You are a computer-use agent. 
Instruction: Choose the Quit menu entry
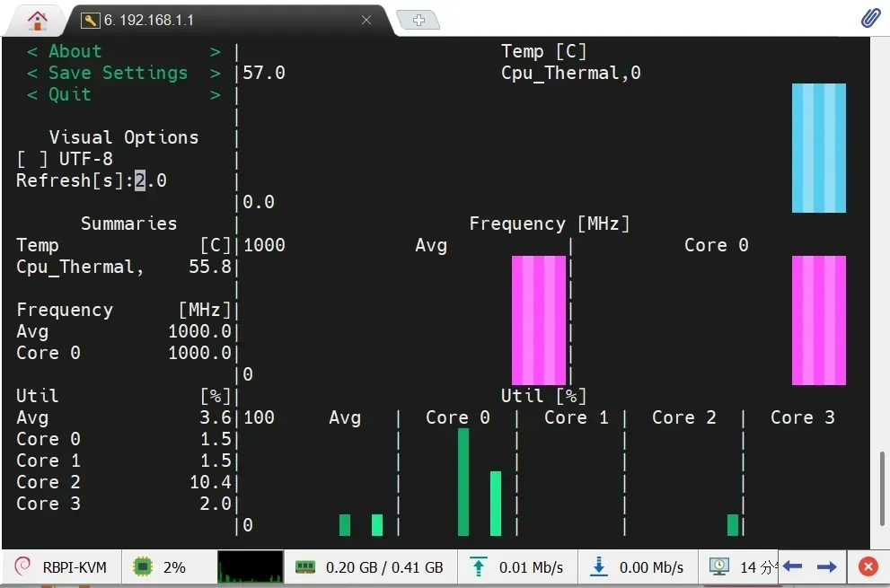point(123,94)
